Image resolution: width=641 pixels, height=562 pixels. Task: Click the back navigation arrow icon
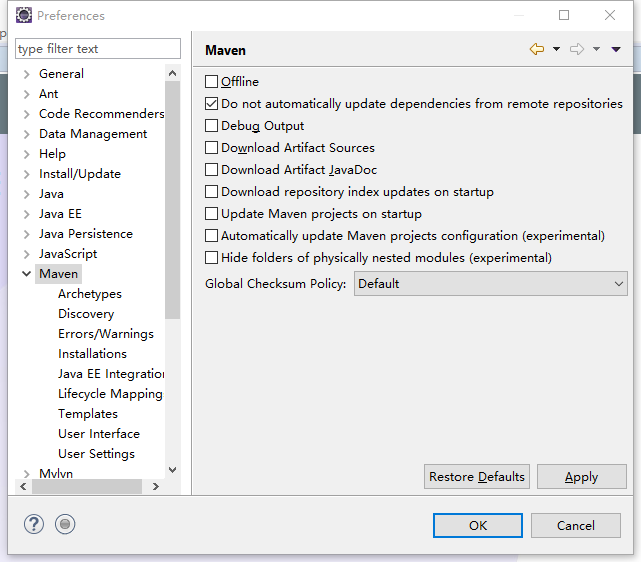tap(537, 49)
